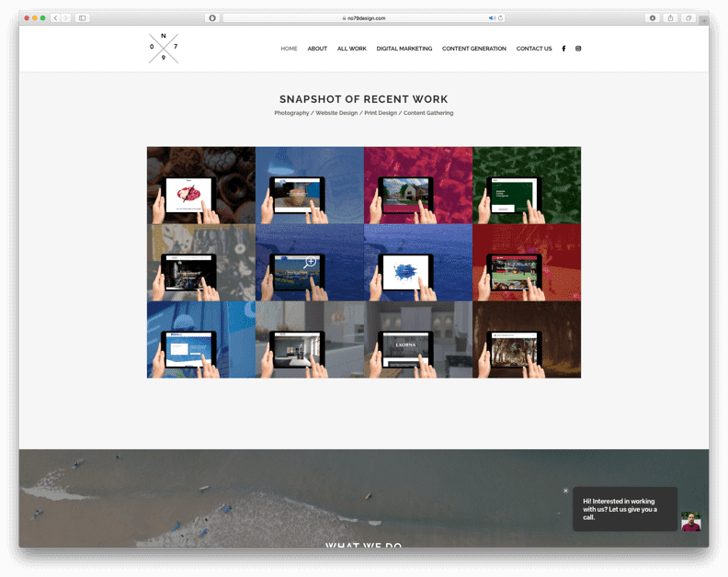
Task: Reload the page with refresh icon
Action: 500,18
